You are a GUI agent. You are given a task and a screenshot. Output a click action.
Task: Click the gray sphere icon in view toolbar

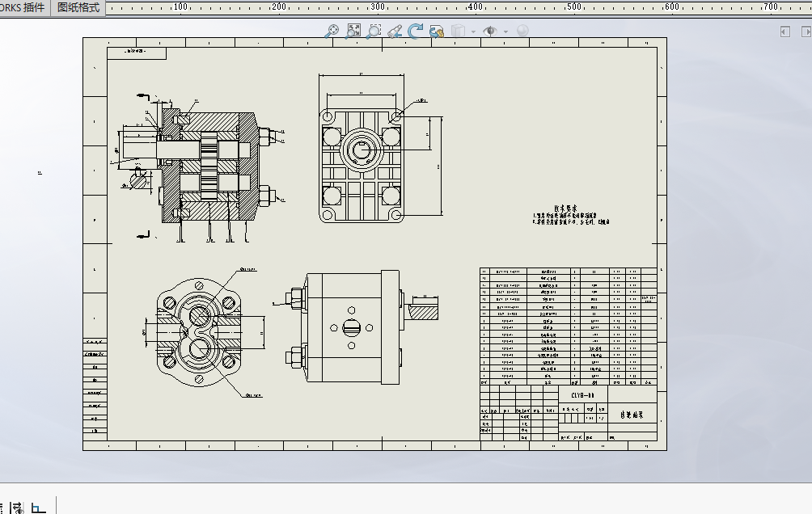tap(522, 31)
